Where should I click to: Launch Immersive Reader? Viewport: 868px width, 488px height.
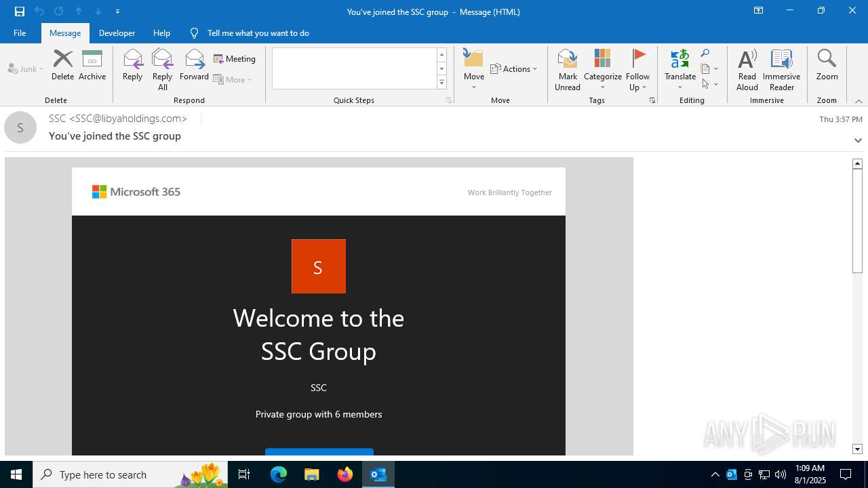pos(782,70)
